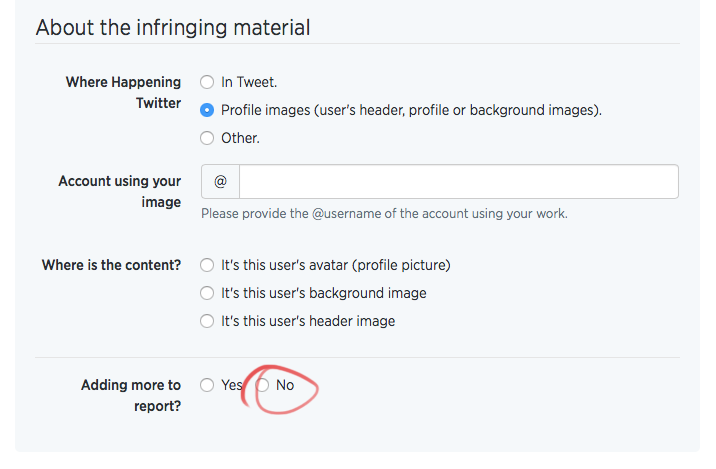Screen dimensions: 716x469
Task: Select the "In Tweet." radio button
Action: point(207,82)
